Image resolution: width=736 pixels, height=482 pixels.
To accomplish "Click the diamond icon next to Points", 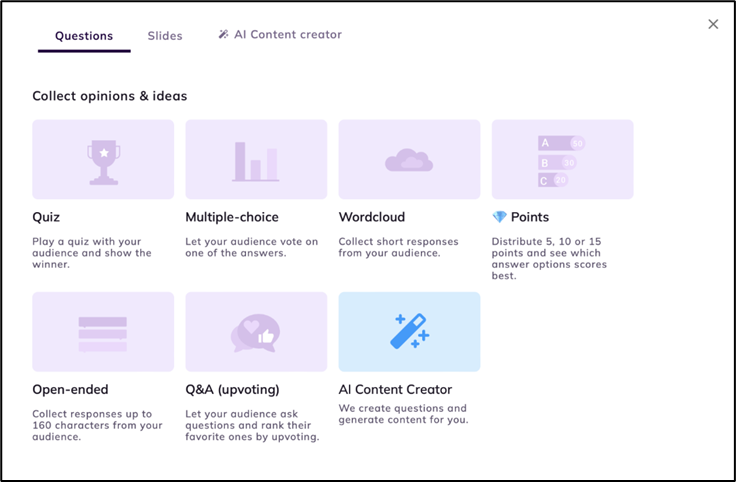I will [499, 217].
